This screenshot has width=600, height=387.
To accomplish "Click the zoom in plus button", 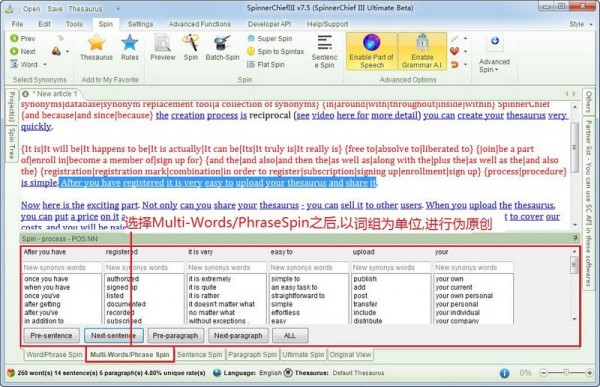I will [590, 372].
